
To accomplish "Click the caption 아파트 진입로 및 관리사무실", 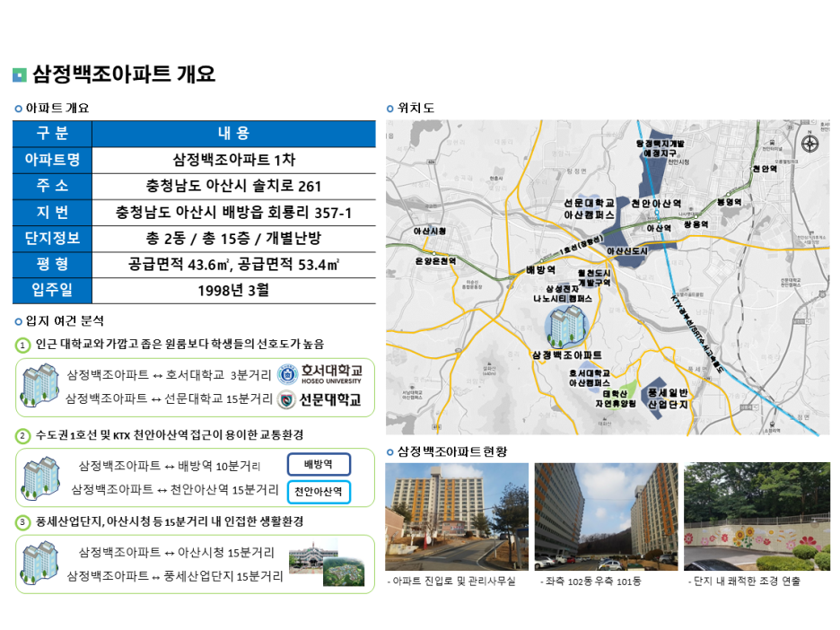I will [451, 582].
